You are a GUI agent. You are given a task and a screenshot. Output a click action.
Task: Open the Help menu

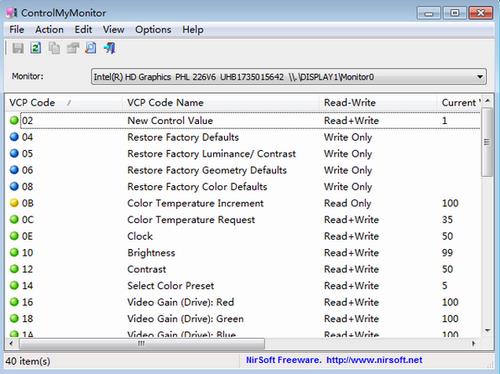193,30
